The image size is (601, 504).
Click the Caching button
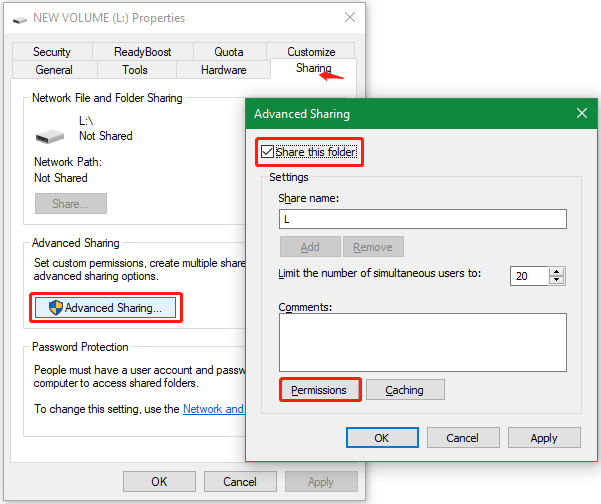tap(404, 390)
